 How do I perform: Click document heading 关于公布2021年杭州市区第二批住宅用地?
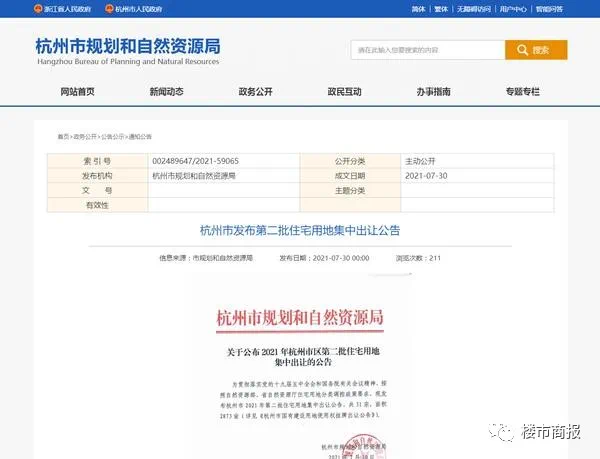tap(303, 352)
